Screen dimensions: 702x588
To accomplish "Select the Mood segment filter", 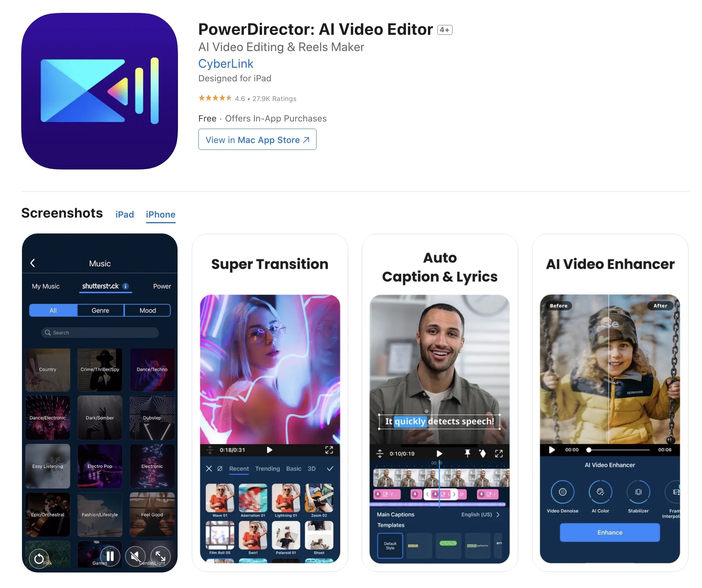I will point(148,310).
